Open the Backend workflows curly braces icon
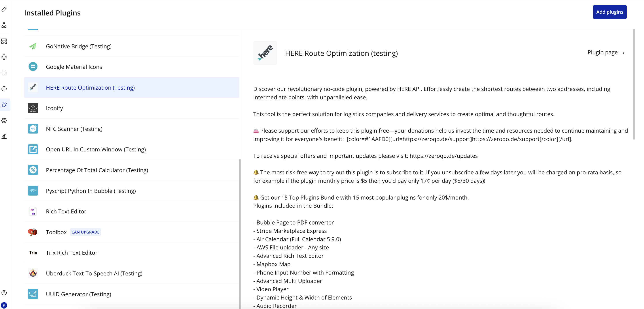The image size is (644, 309). pos(4,73)
